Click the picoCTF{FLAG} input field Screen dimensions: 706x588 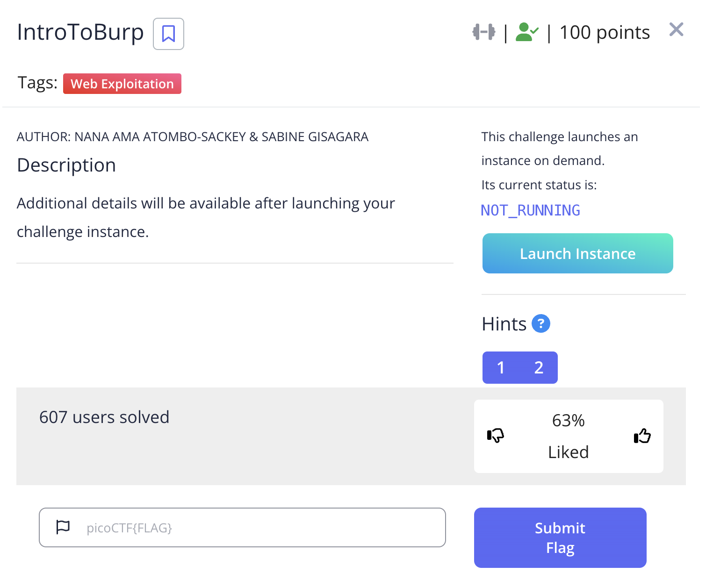tap(242, 527)
